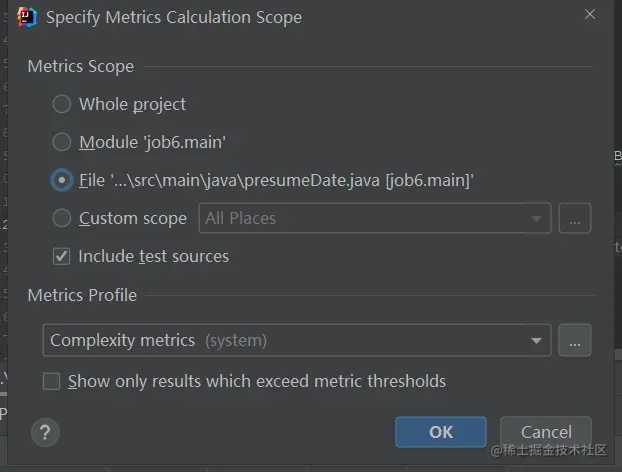Open the custom scope browse ellipsis button
622x472 pixels.
pos(574,218)
